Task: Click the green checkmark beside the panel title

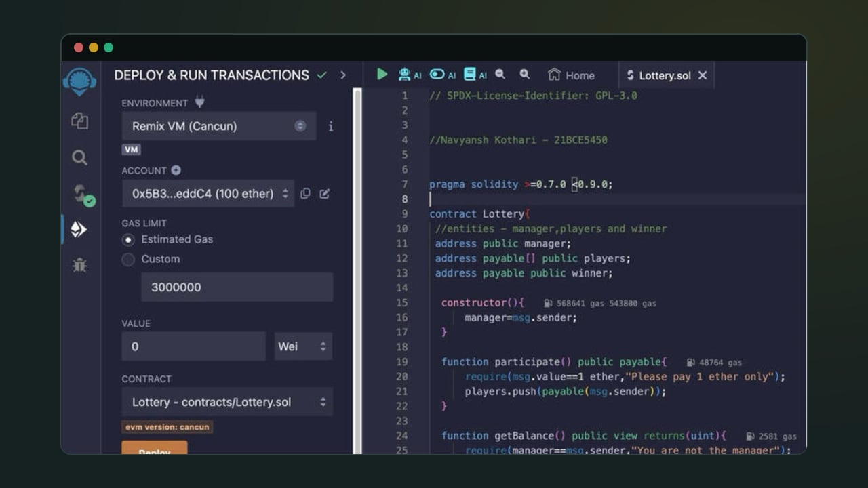Action: pyautogui.click(x=321, y=75)
